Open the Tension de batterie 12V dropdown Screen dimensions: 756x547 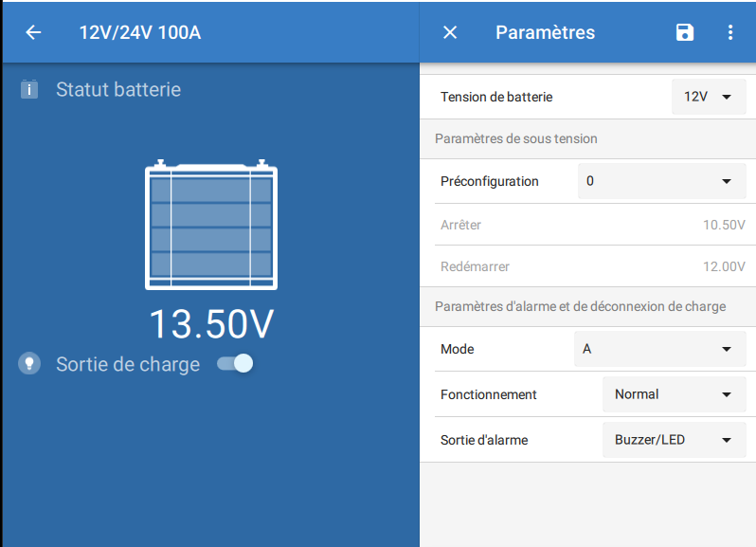click(709, 97)
